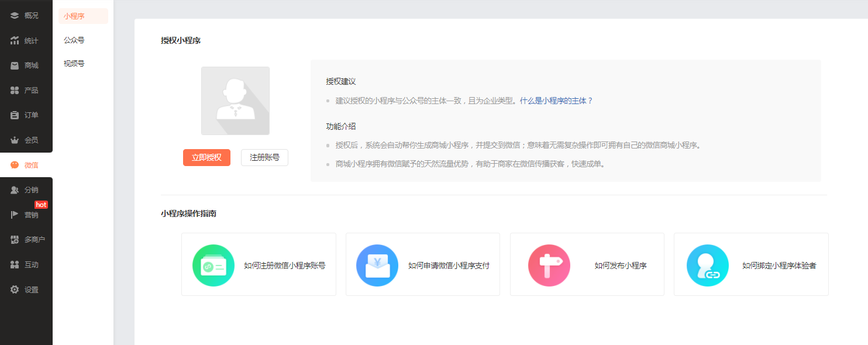Open the 如何申请微信小程序支付 guide link
This screenshot has height=345, width=868.
pos(449,265)
